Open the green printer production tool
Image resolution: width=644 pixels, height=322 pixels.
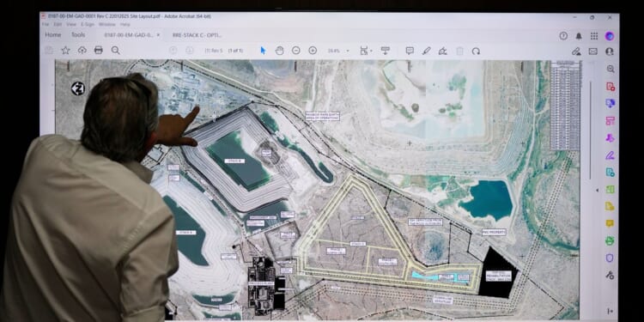tap(611, 240)
